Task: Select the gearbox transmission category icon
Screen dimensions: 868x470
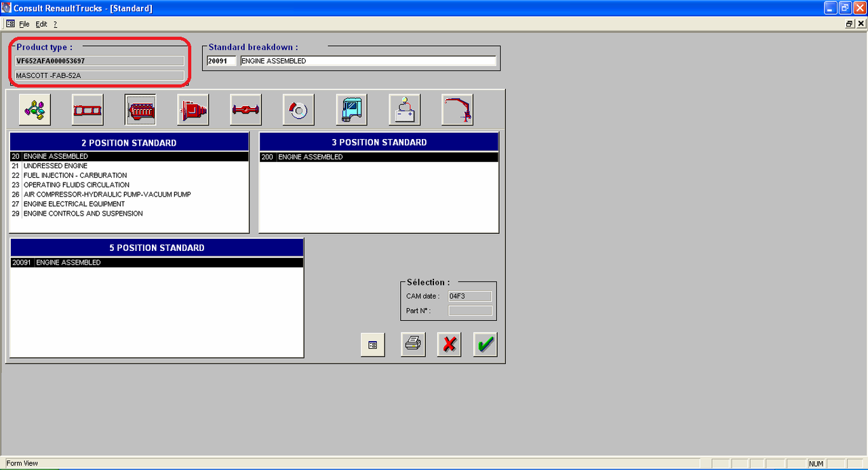Action: click(x=193, y=109)
